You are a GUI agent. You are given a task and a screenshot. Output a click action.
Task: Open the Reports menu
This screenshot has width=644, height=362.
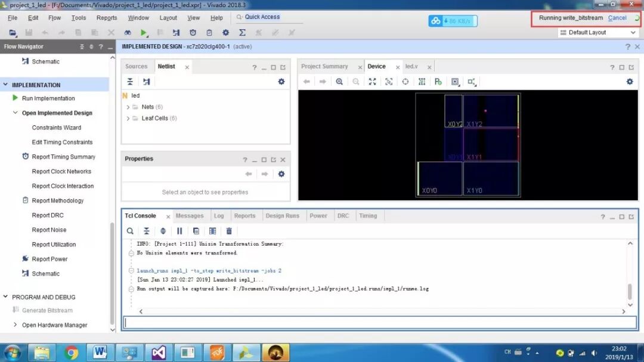click(x=107, y=18)
